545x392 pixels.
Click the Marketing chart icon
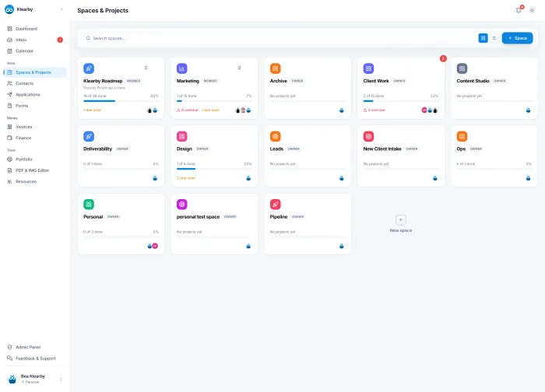[181, 68]
